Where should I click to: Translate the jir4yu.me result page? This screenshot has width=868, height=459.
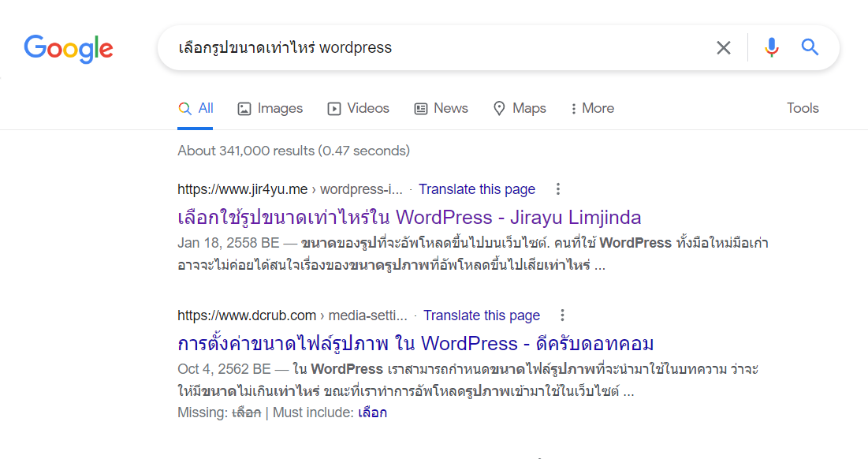(477, 189)
